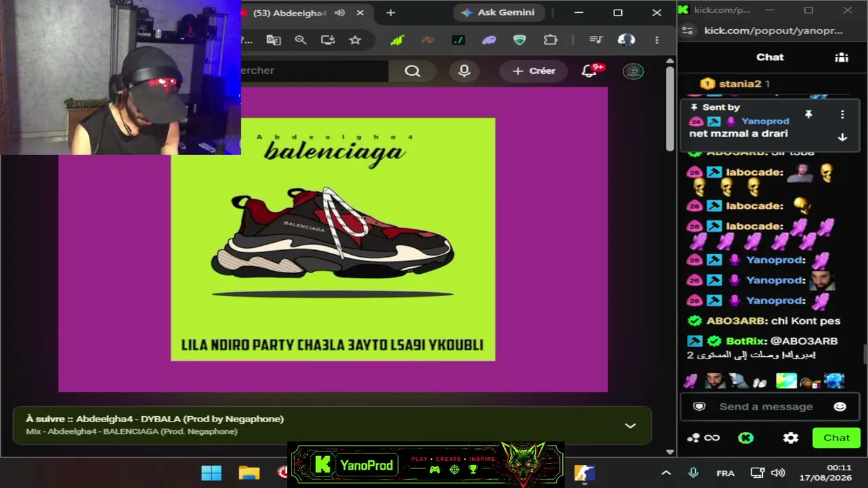Click 'À suivre :: Abdeelgha4 - DYBALA' text
The height and width of the screenshot is (488, 868).
tap(155, 419)
